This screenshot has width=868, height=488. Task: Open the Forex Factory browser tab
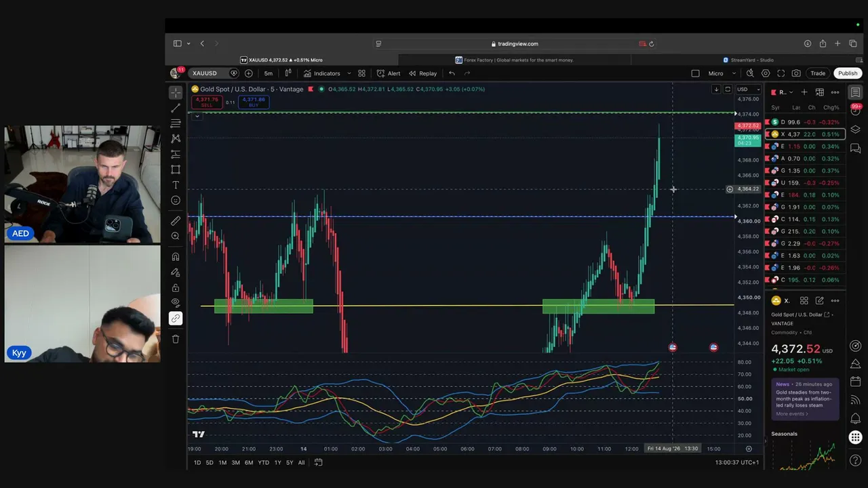point(515,60)
